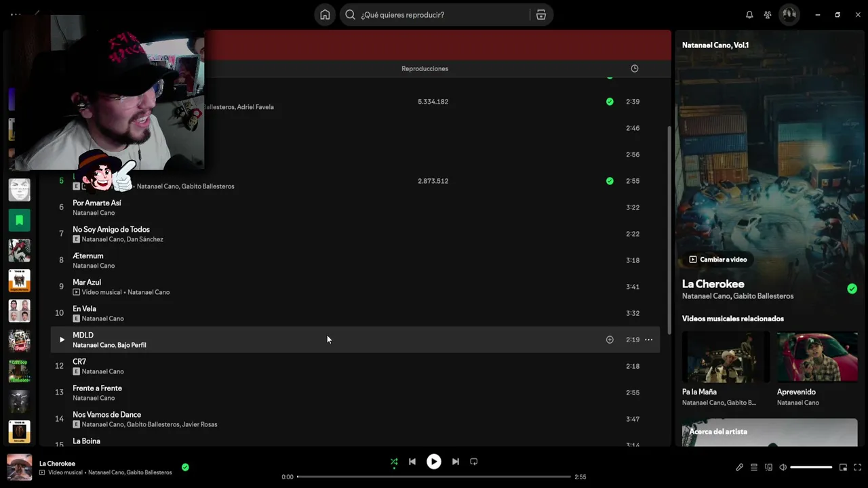
Task: Open the La Cherokee title in right panel
Action: coord(713,284)
